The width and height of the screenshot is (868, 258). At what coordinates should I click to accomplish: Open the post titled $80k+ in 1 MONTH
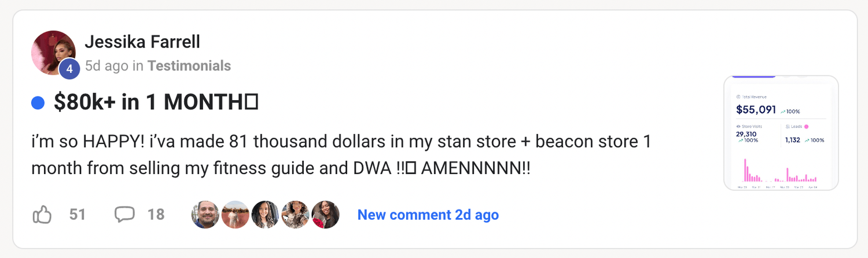pyautogui.click(x=155, y=103)
